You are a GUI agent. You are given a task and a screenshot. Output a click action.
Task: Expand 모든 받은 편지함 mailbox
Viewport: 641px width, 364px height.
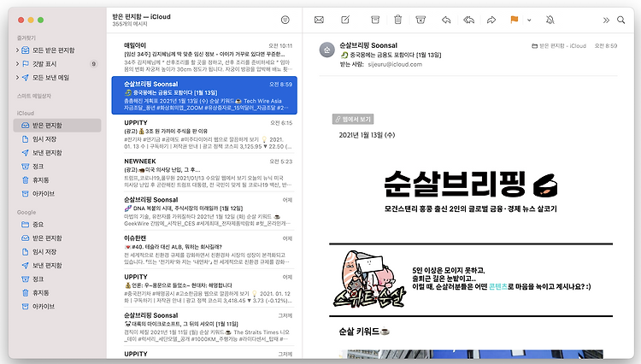[17, 50]
